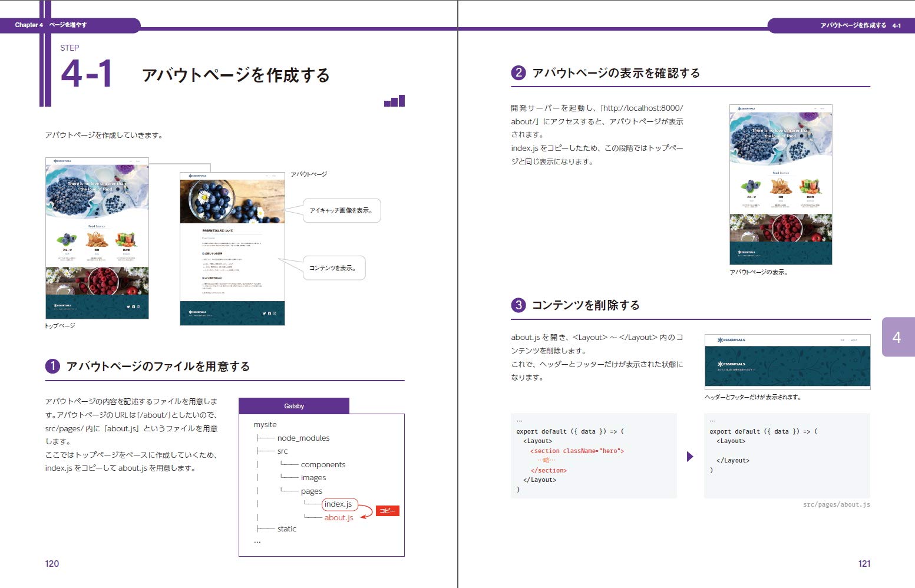Click the step 2 circled number badge
The height and width of the screenshot is (588, 915).
518,72
